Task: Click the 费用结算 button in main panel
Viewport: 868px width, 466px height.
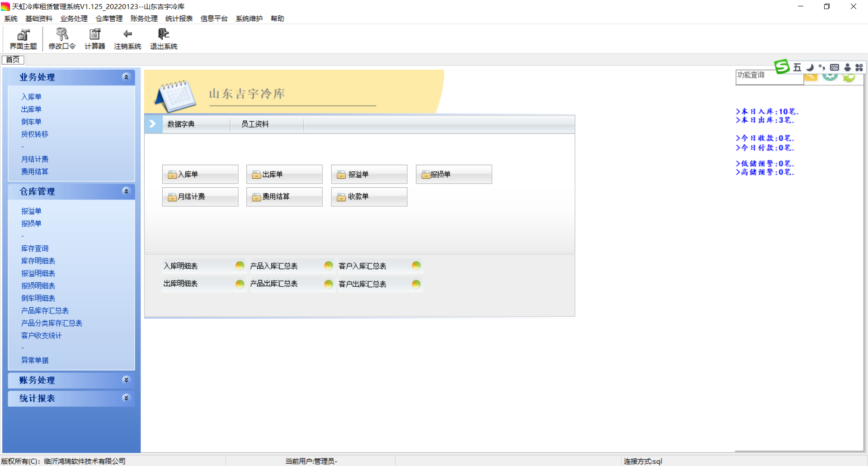Action: (284, 197)
